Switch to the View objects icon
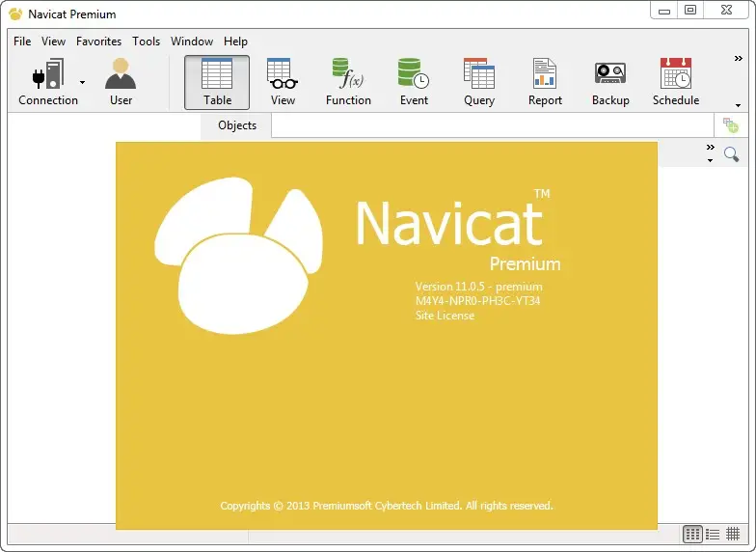The height and width of the screenshot is (552, 756). 283,82
